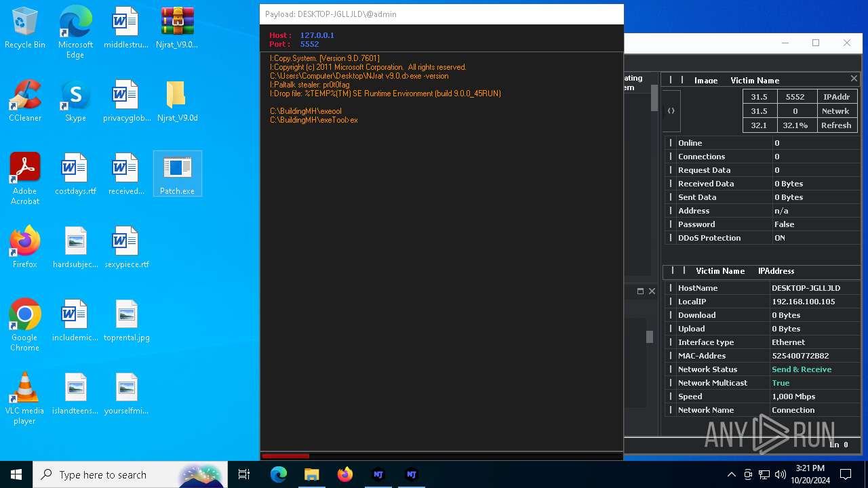Close the lower-left docked panel

[652, 291]
